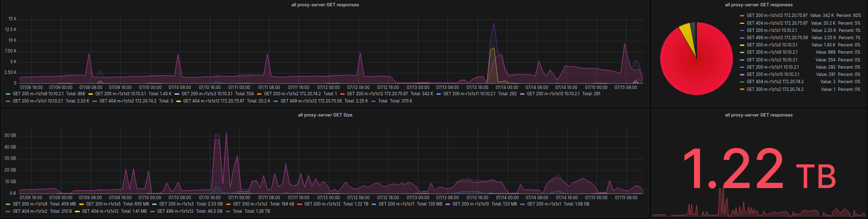Open the pie chart panel title menu
Image resolution: width=868 pixels, height=219 pixels.
click(x=758, y=5)
